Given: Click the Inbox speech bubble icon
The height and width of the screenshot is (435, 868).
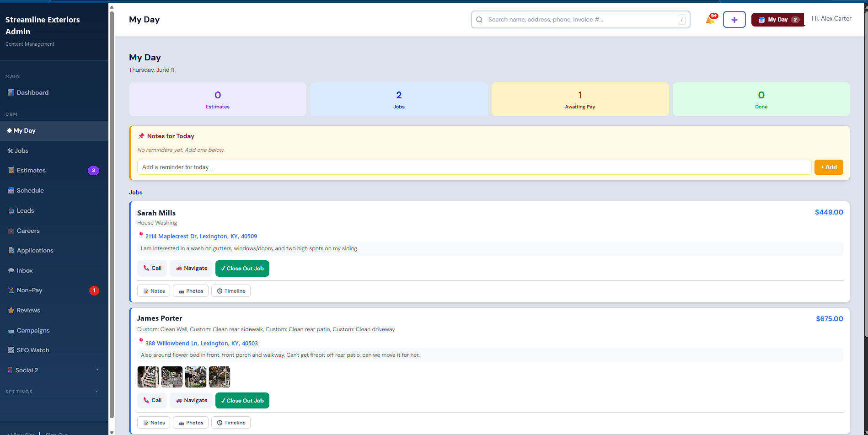Looking at the screenshot, I should (x=11, y=270).
